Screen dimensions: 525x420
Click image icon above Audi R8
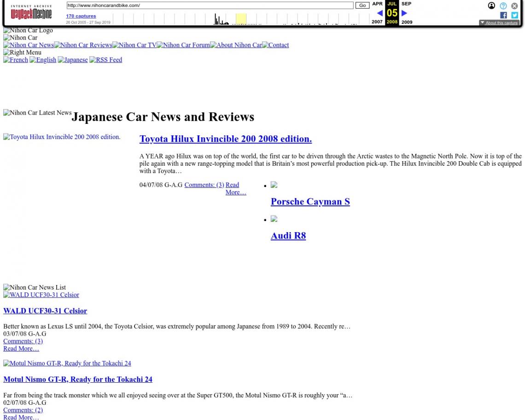[274, 219]
